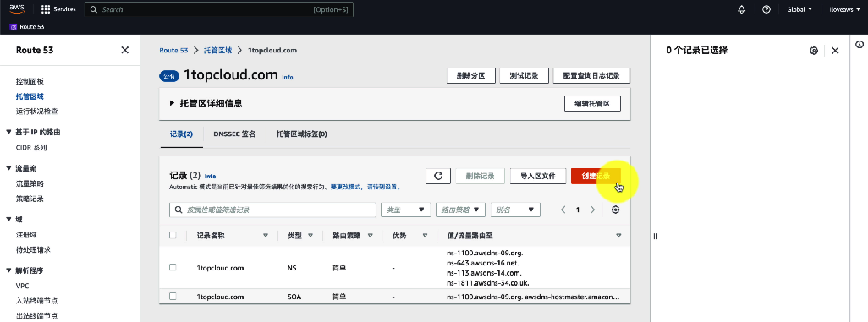Switch to the 托管区域标签(0) tab

302,134
